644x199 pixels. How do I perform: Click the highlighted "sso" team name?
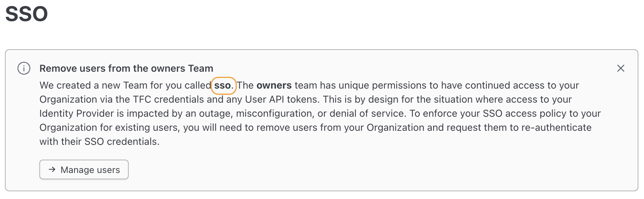pyautogui.click(x=223, y=85)
